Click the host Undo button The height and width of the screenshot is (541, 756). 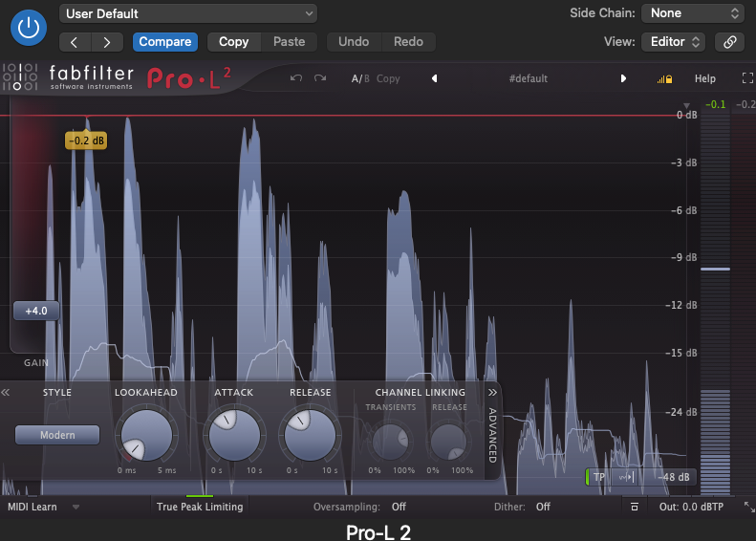354,42
